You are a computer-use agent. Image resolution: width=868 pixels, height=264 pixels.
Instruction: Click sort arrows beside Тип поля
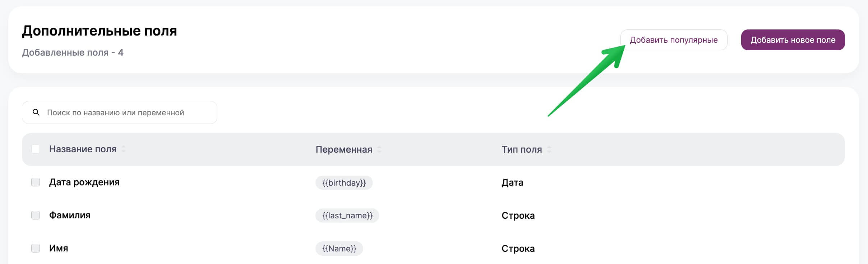pos(549,149)
